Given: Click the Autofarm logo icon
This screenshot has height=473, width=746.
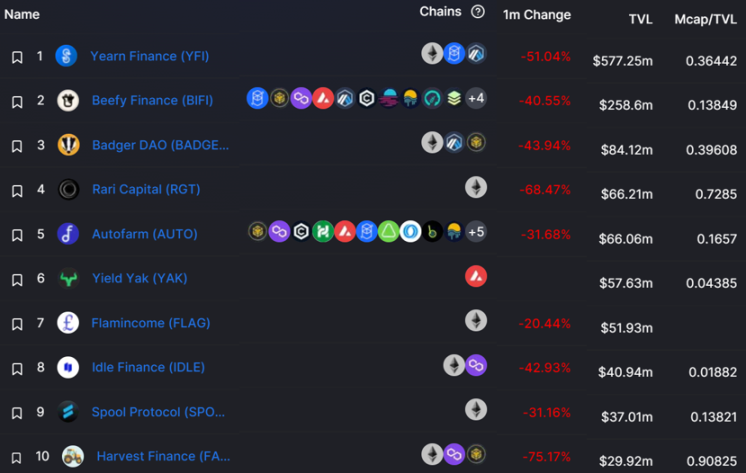Looking at the screenshot, I should (68, 234).
